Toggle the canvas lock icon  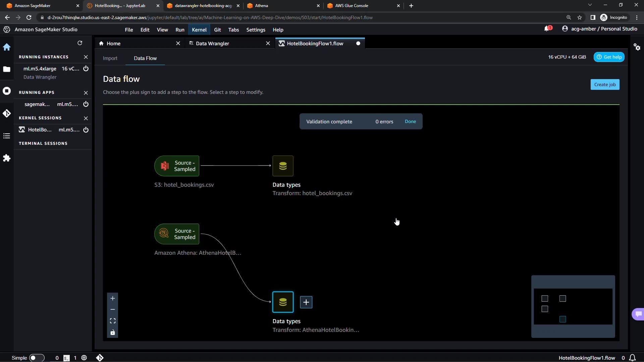[113, 333]
